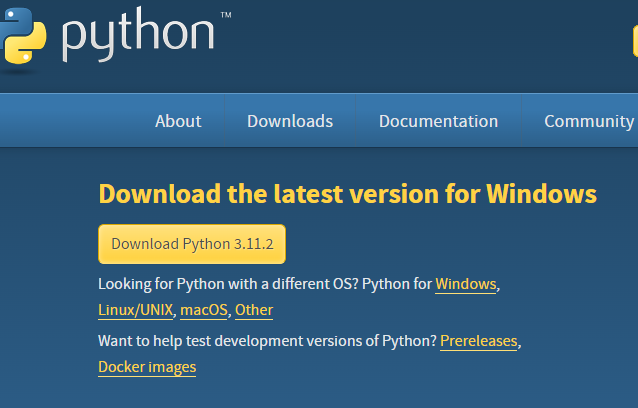The image size is (638, 408).
Task: Click the word "Windows" in the yellow heading
Action: pos(541,194)
